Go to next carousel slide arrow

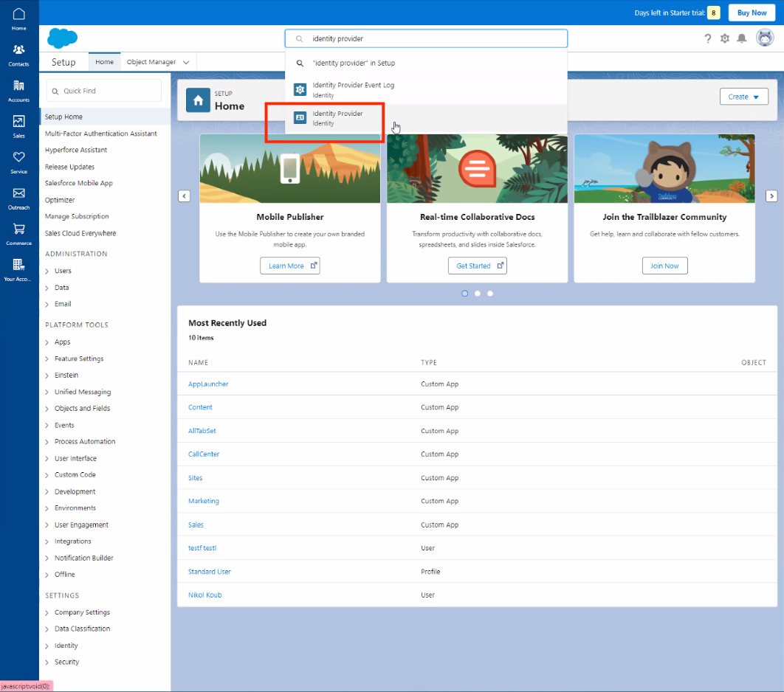(x=771, y=196)
